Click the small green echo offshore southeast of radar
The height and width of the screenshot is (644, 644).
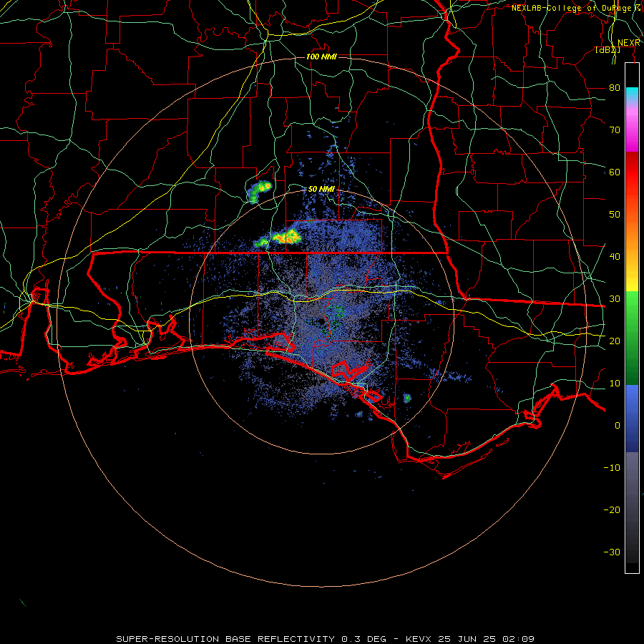(407, 398)
